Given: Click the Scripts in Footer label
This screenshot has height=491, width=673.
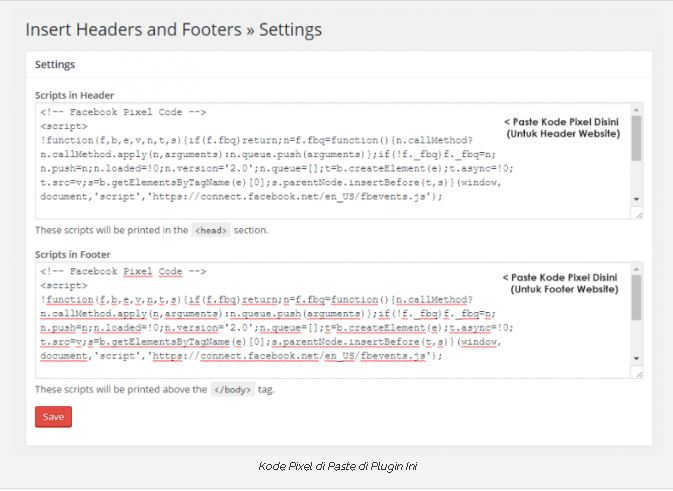Looking at the screenshot, I should click(x=73, y=255).
